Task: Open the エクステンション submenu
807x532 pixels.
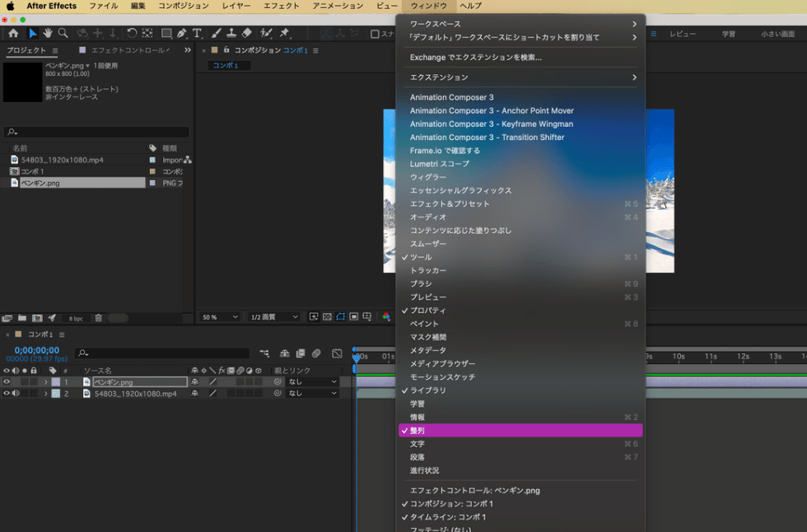Action: pos(520,77)
